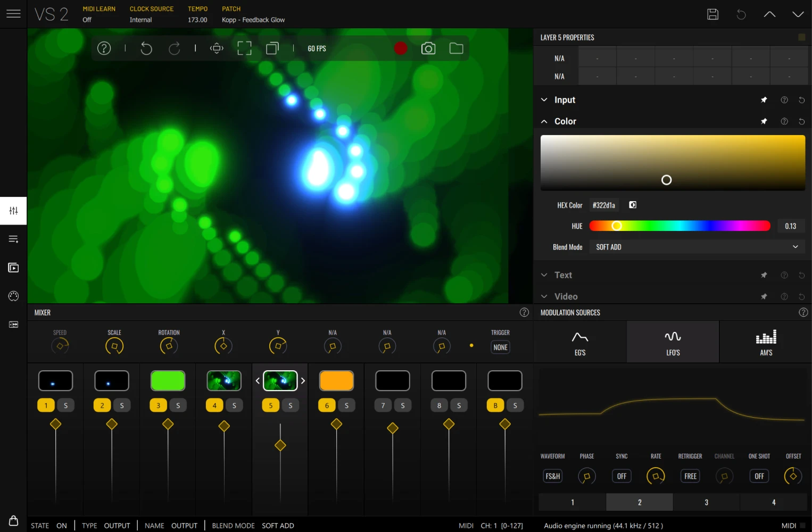
Task: Expand the Text section
Action: click(544, 275)
